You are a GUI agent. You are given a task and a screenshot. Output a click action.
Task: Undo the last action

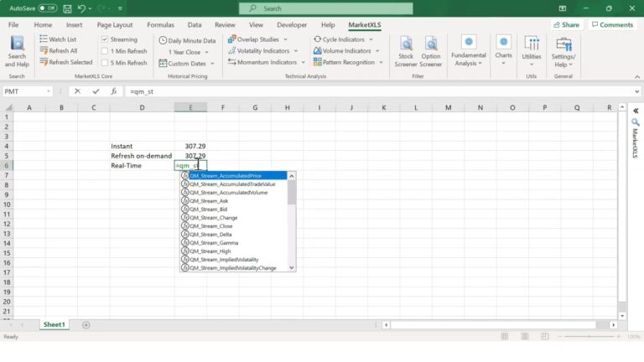[x=81, y=8]
